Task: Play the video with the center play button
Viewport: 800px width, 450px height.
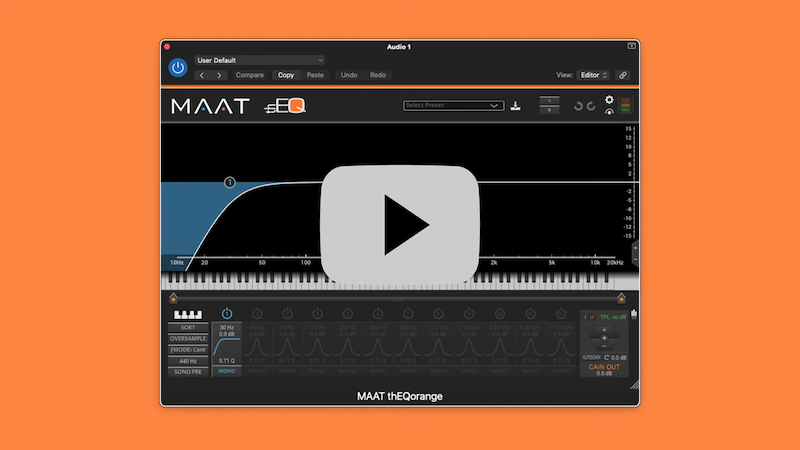Action: tap(400, 224)
